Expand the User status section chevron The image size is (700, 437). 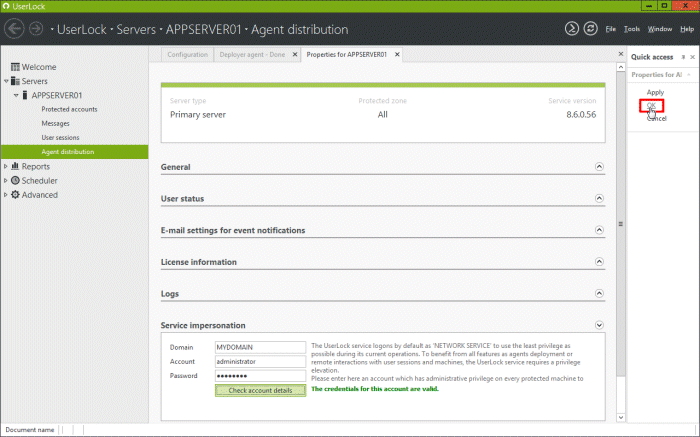coord(599,198)
